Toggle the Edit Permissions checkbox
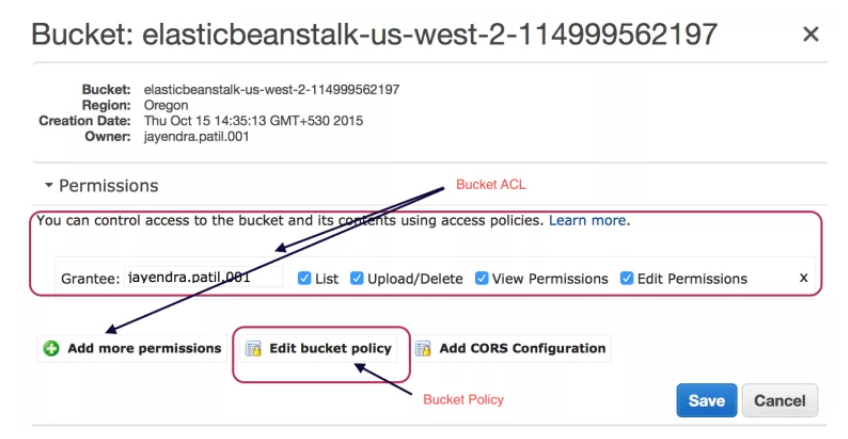The height and width of the screenshot is (439, 848). coord(627,278)
